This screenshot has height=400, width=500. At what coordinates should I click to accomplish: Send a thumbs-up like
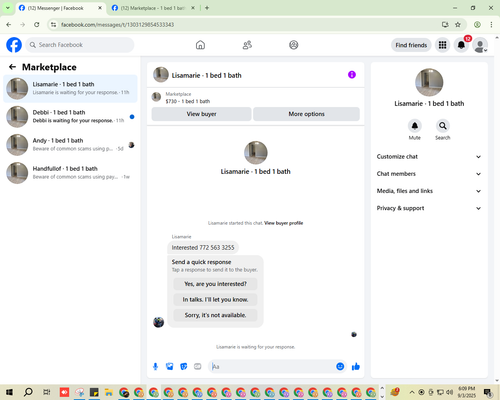click(x=356, y=367)
